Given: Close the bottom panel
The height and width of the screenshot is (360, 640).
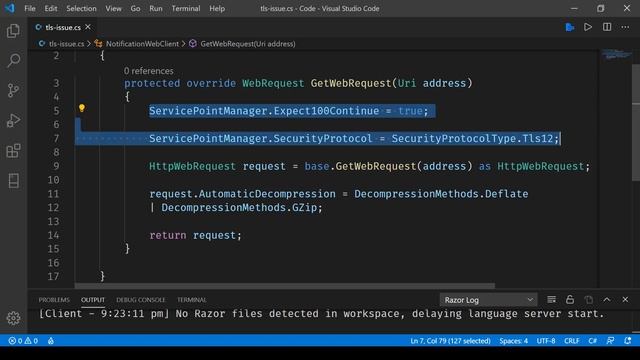Looking at the screenshot, I should [625, 300].
